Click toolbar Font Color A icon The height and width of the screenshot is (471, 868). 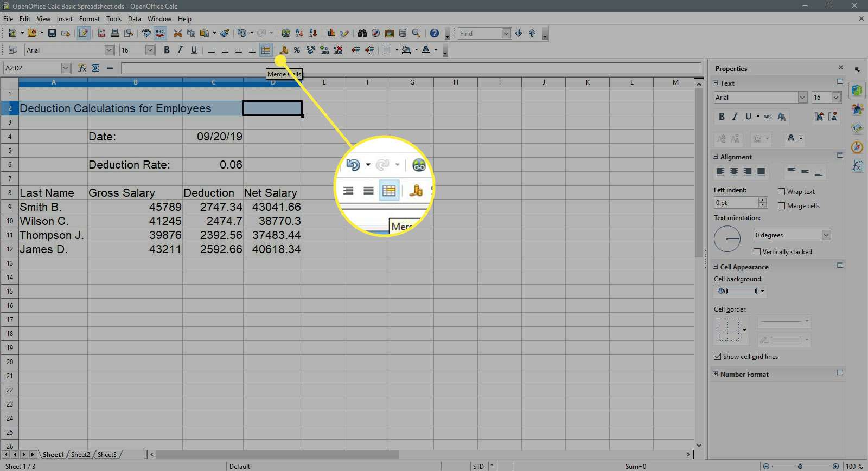click(x=426, y=50)
